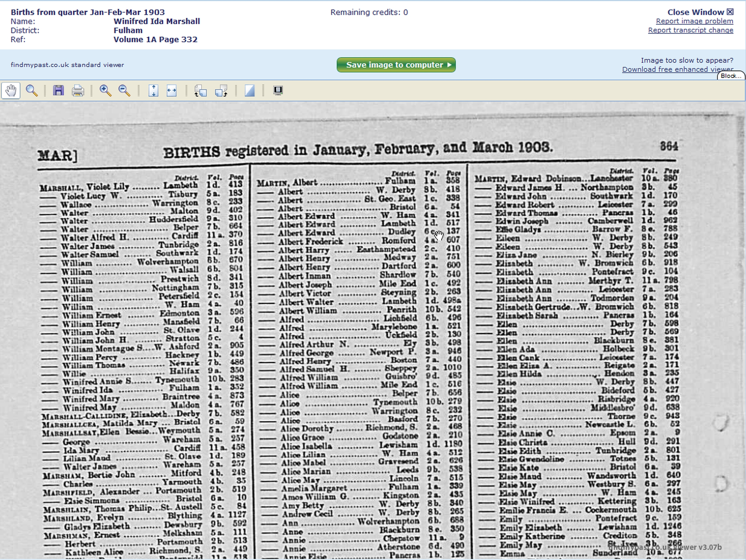Click the Remaining credits: 0 text
Viewport: 746px width, 560px height.
click(x=369, y=12)
